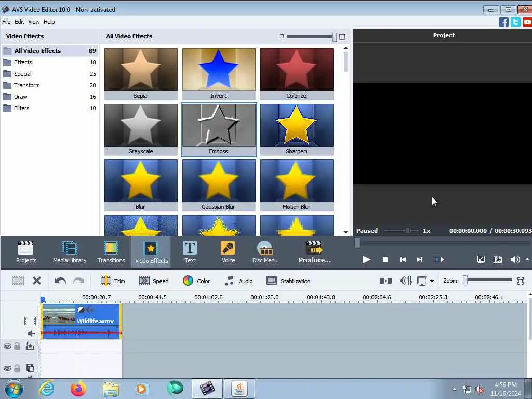The image size is (532, 399).
Task: Click the Redo arrow
Action: pyautogui.click(x=79, y=281)
